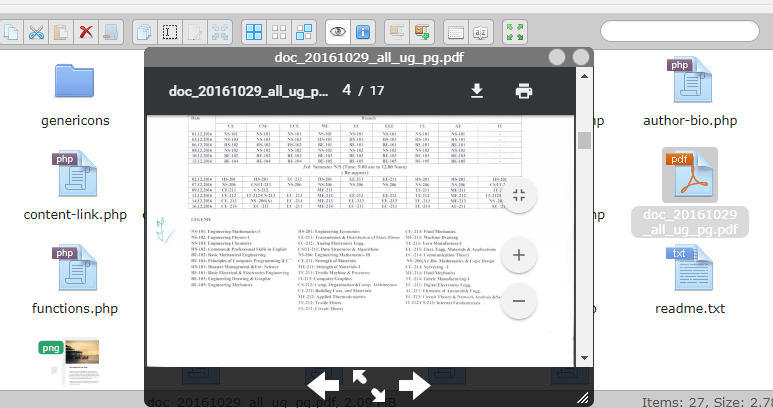Viewport: 773px width, 408px height.
Task: Click the Invert selection icon
Action: click(304, 33)
